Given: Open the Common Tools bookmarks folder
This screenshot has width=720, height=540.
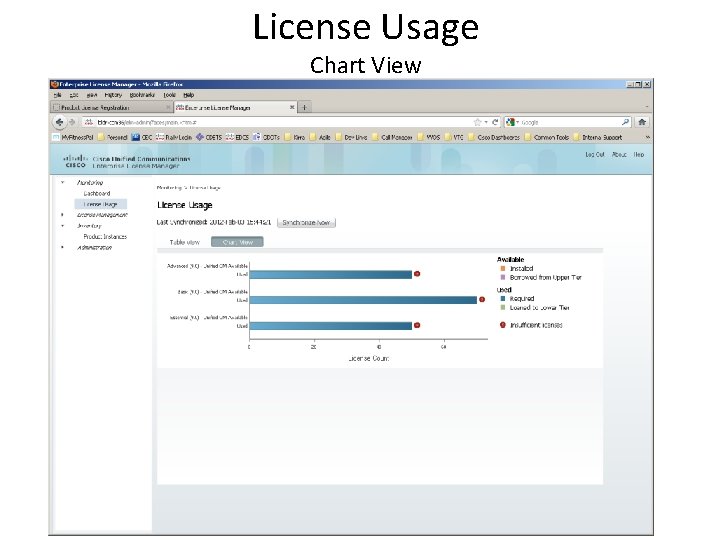Looking at the screenshot, I should [547, 137].
